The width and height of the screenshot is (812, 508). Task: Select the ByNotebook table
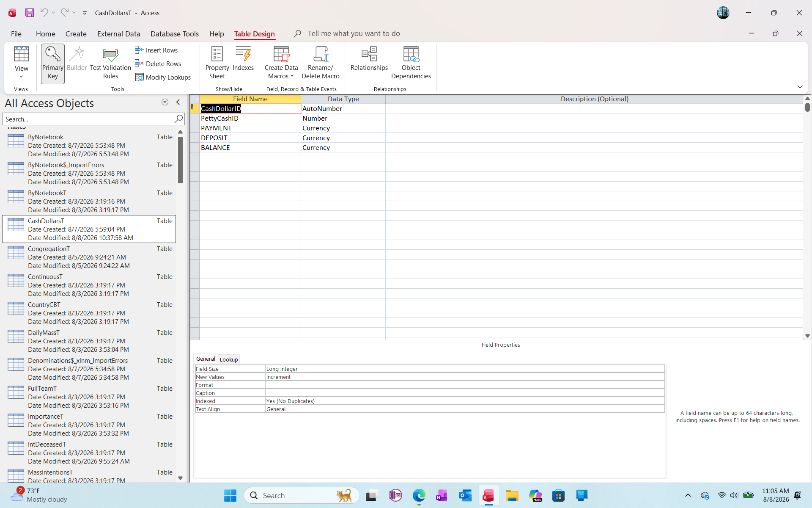click(89, 146)
